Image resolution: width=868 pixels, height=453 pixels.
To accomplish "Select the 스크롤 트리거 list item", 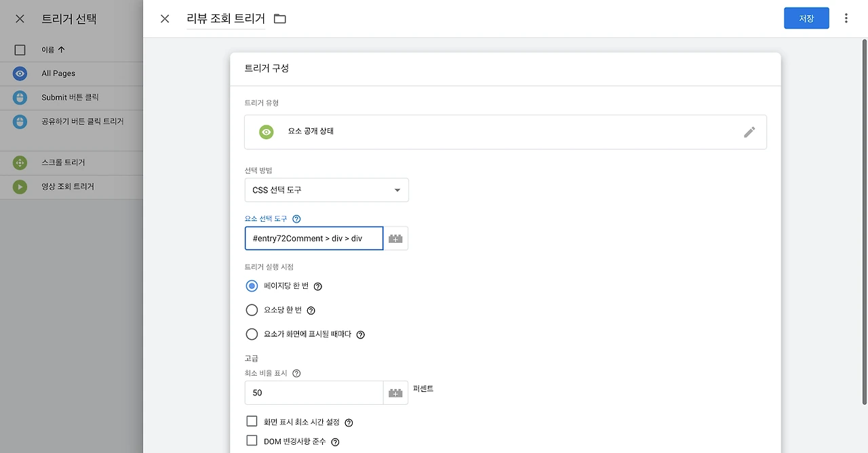I will point(71,163).
